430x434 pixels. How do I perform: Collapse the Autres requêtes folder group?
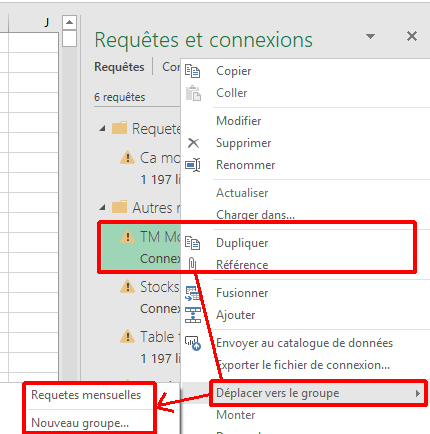[103, 208]
